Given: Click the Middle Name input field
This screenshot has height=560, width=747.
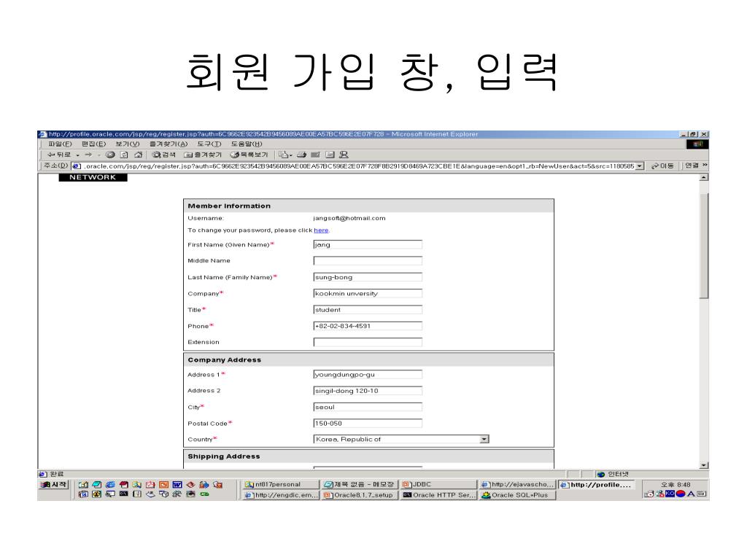Looking at the screenshot, I should (x=368, y=260).
